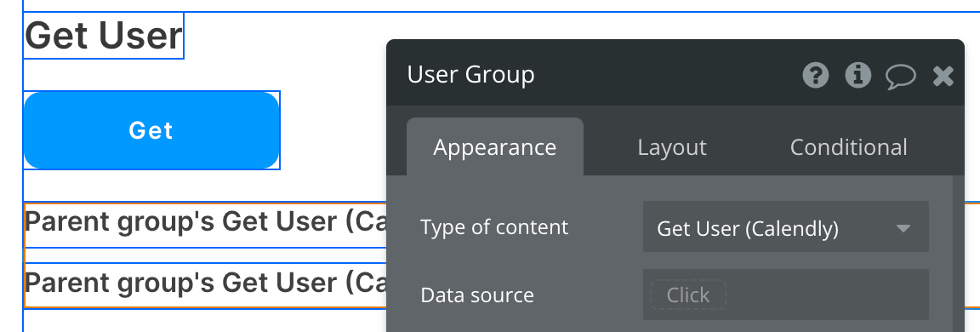Open the speech bubble comment icon

[x=901, y=77]
